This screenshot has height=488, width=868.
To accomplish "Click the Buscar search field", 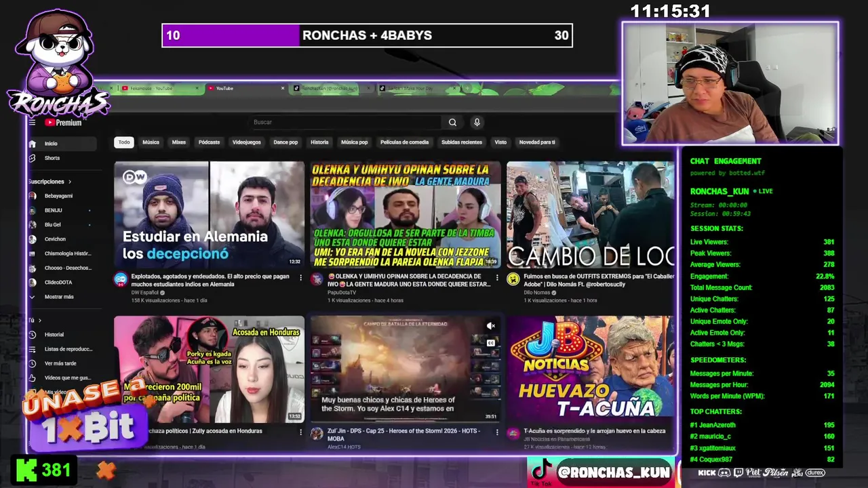I will (x=346, y=122).
